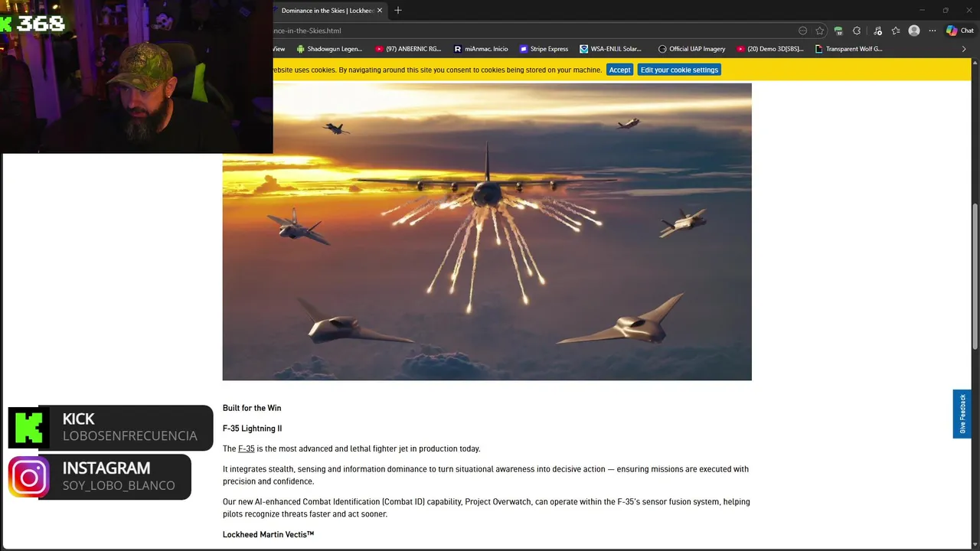Open (20) Demo 3D[SBS] bookmark
This screenshot has height=551, width=980.
[x=770, y=49]
